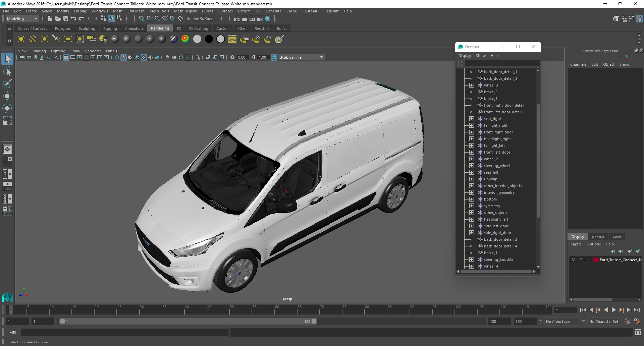Open character set preferences running-man icon
The image size is (644, 346).
coord(637,321)
